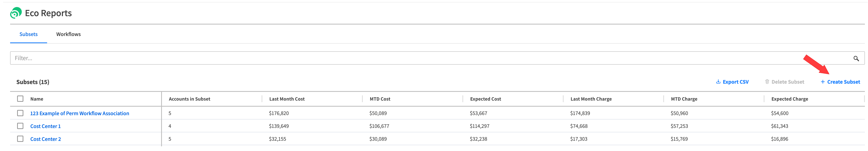This screenshot has height=151, width=868.
Task: Open the Cost Center 2 subset link
Action: [x=46, y=139]
